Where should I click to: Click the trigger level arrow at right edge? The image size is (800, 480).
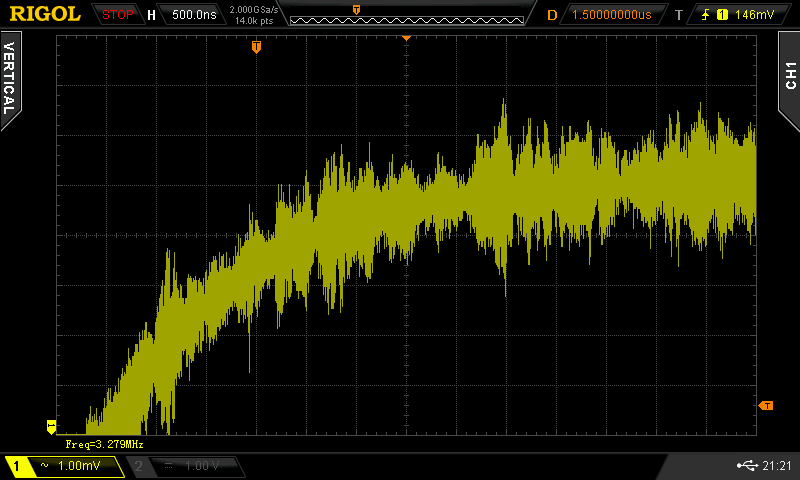tap(766, 406)
